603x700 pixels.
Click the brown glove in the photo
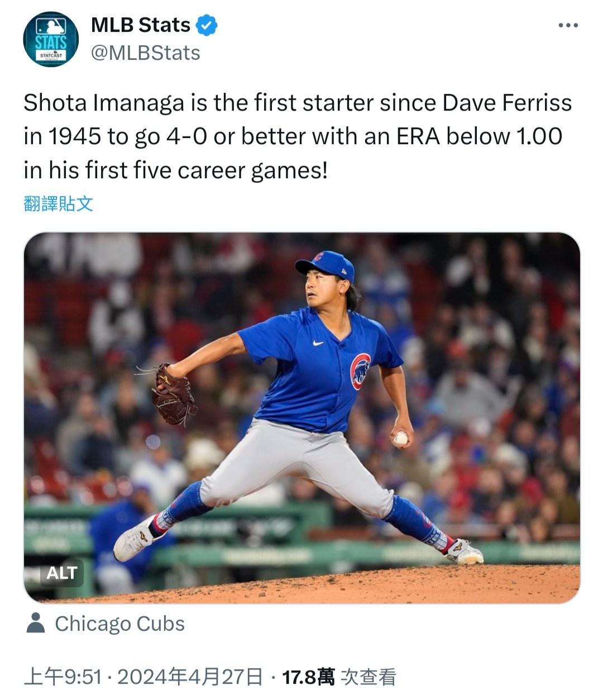coord(173,394)
